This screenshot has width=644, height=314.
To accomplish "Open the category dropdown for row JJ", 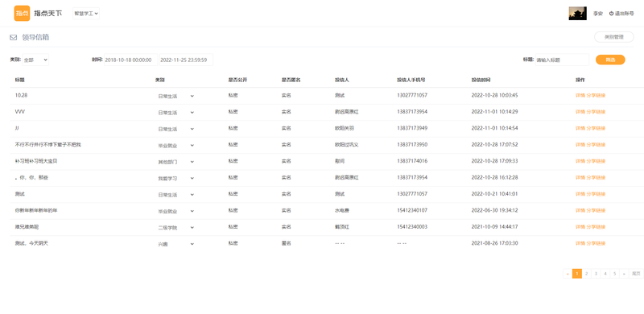I will coord(175,129).
